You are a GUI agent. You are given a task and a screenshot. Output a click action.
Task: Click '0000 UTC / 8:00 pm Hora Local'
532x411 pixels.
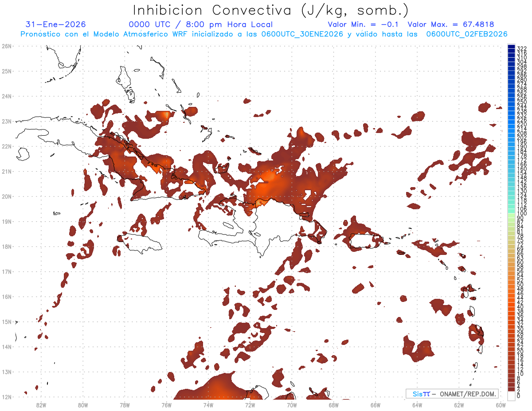tap(201, 25)
